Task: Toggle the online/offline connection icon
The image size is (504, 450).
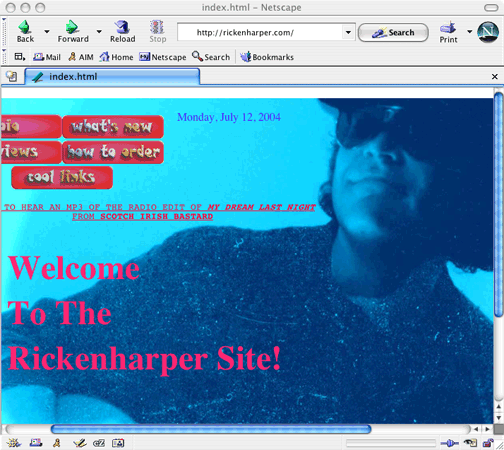Action: (x=449, y=443)
